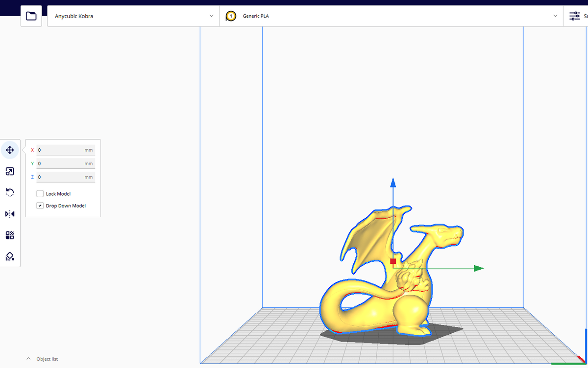Expand the Object list

[x=28, y=359]
